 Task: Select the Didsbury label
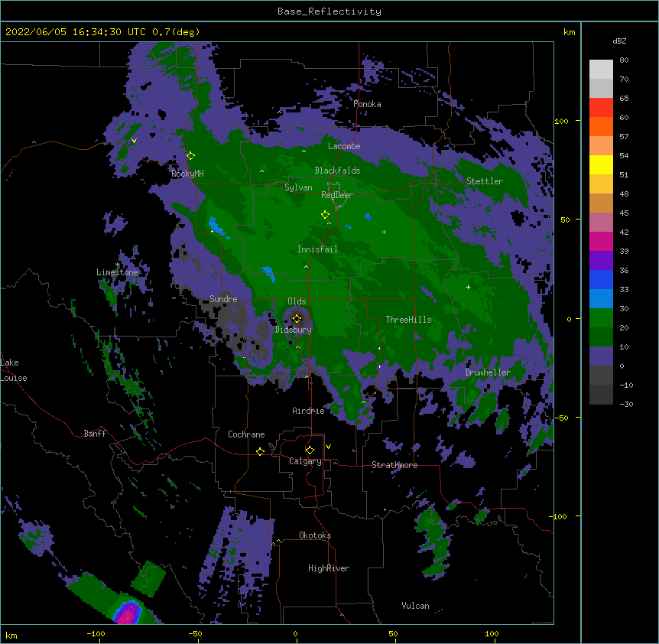pyautogui.click(x=293, y=330)
